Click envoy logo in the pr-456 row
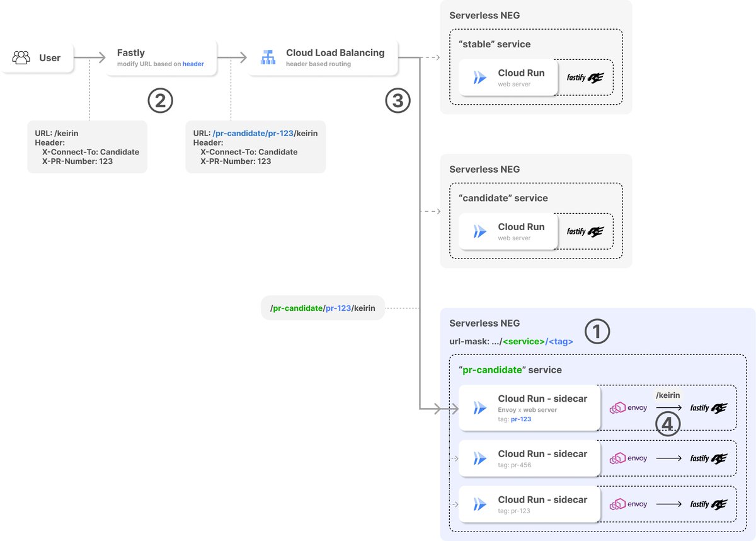Screen dimensions: 756x541 tap(628, 458)
